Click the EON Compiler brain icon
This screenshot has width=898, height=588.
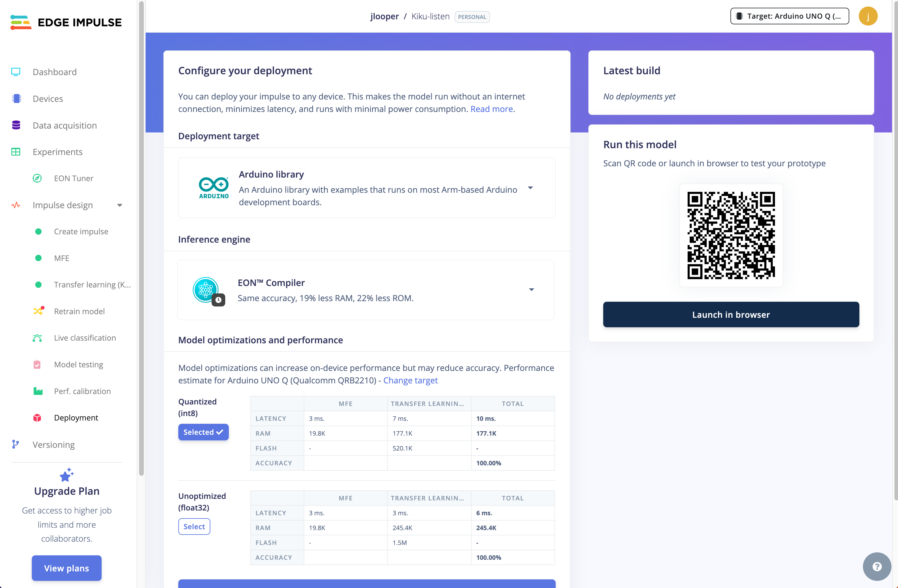pyautogui.click(x=206, y=290)
